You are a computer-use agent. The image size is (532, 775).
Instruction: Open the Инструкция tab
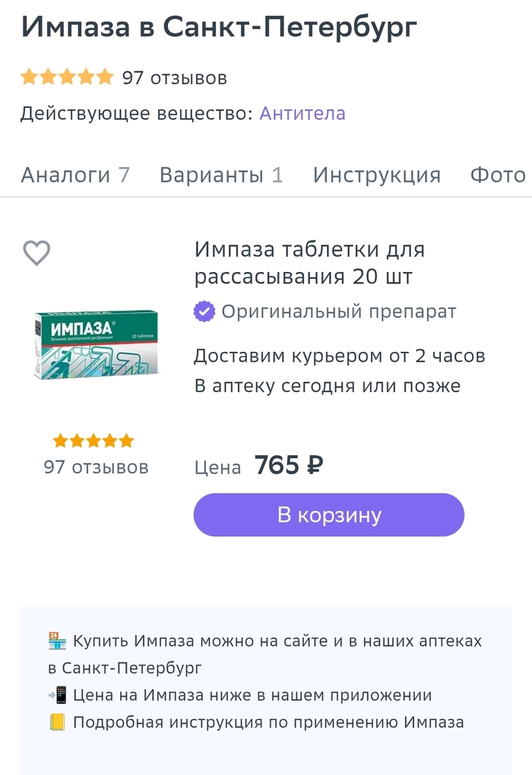(376, 175)
